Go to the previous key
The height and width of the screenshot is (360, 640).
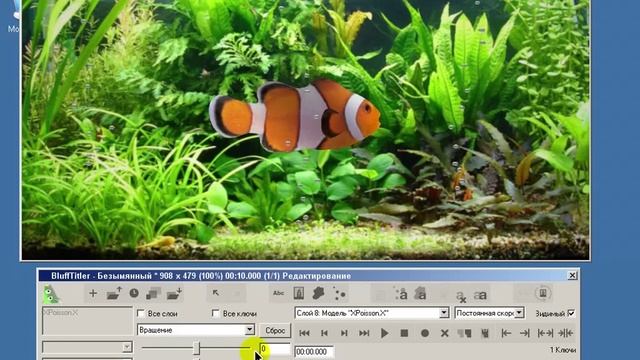coord(324,333)
